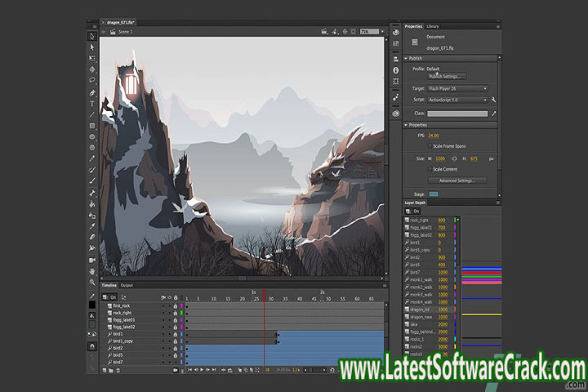Click the Stage color swatch

[x=434, y=194]
